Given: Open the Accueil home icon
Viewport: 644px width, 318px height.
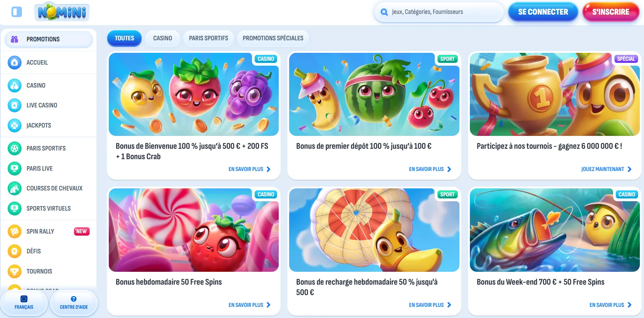Looking at the screenshot, I should click(15, 63).
